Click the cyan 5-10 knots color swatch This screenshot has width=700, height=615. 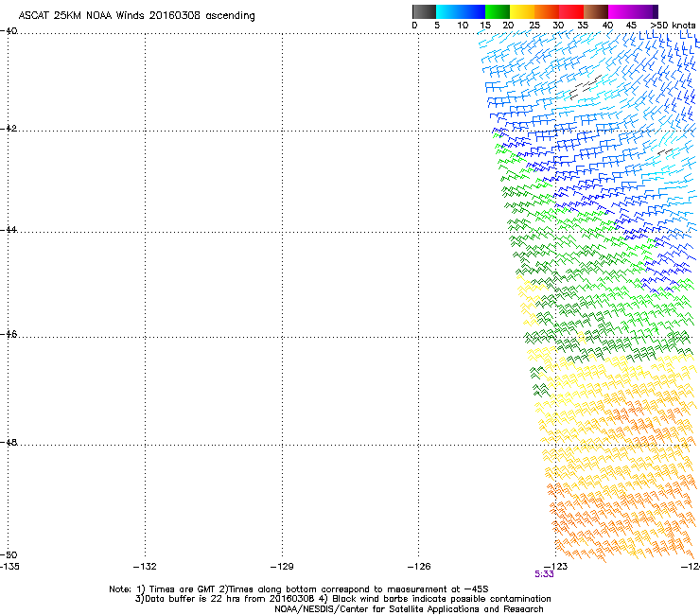[447, 11]
